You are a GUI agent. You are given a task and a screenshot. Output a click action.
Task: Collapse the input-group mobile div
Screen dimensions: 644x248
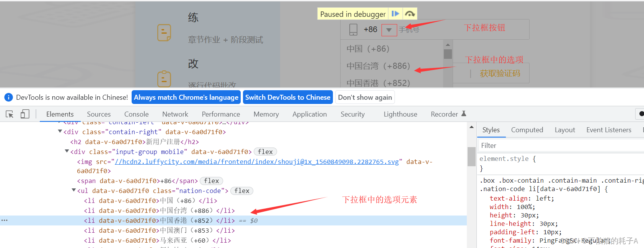67,151
